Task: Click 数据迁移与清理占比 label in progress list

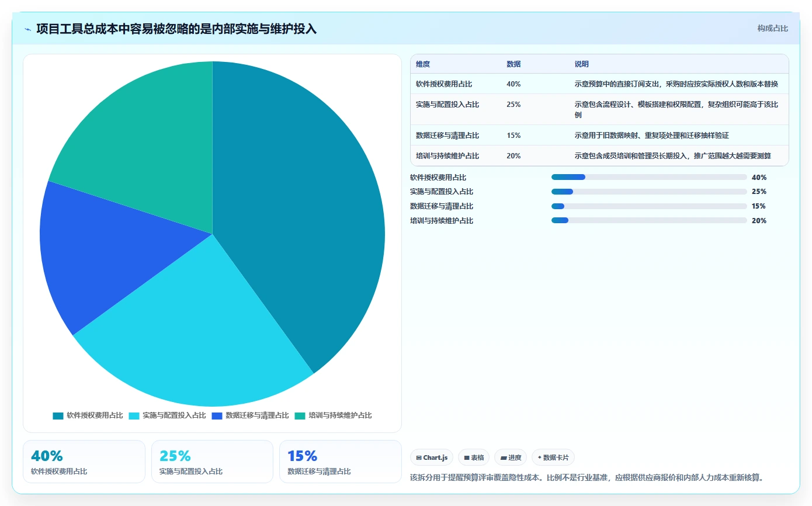Action: (x=442, y=206)
